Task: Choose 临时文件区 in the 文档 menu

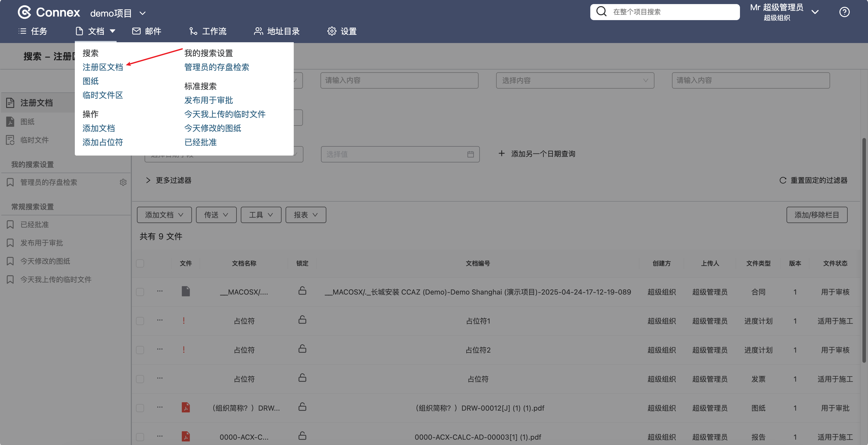Action: click(102, 95)
